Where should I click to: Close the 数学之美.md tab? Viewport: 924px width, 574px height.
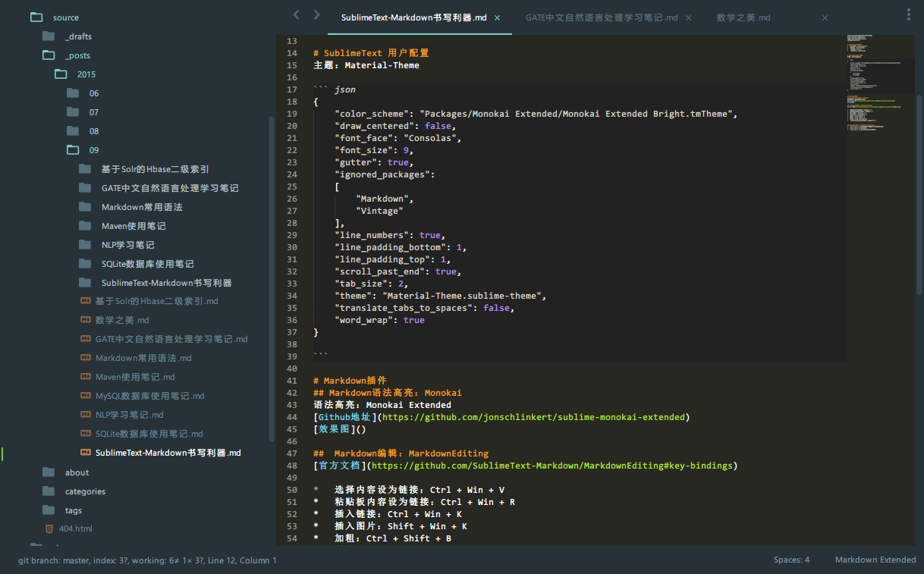click(825, 17)
